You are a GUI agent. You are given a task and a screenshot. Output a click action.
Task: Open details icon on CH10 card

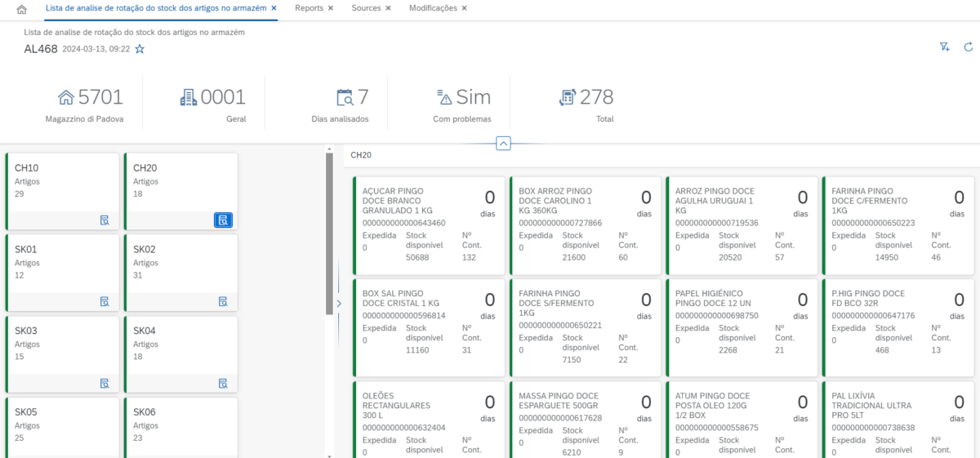105,220
